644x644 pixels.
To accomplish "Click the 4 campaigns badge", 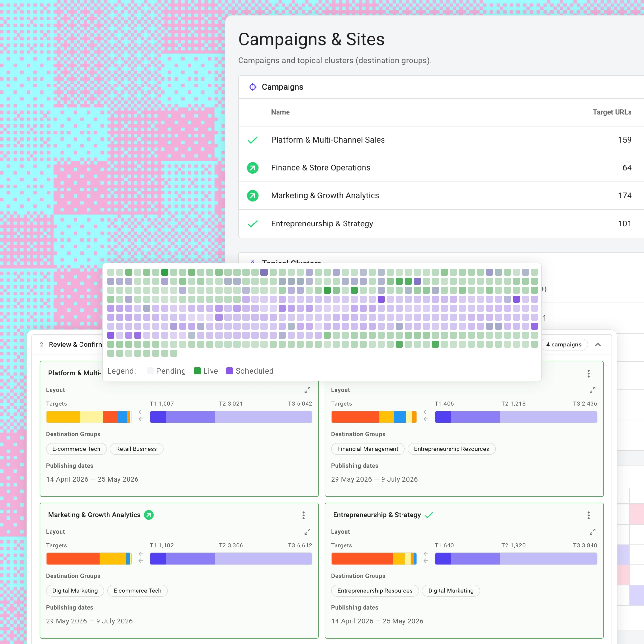I will 564,345.
